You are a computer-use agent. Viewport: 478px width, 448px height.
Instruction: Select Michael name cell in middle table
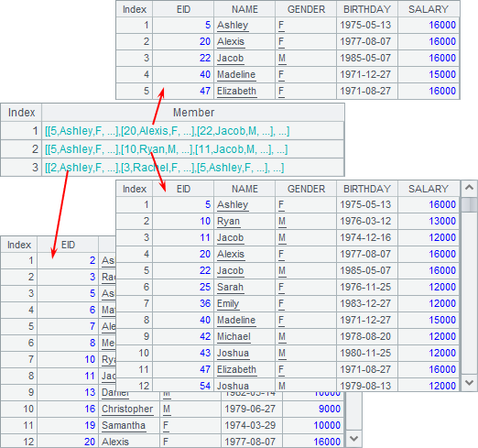244,336
